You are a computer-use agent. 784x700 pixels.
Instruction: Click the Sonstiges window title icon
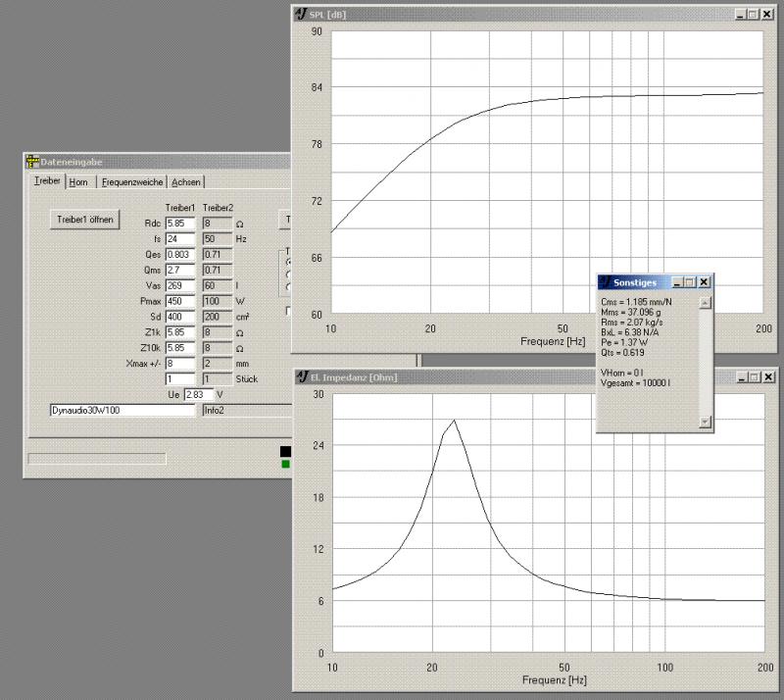coord(606,281)
